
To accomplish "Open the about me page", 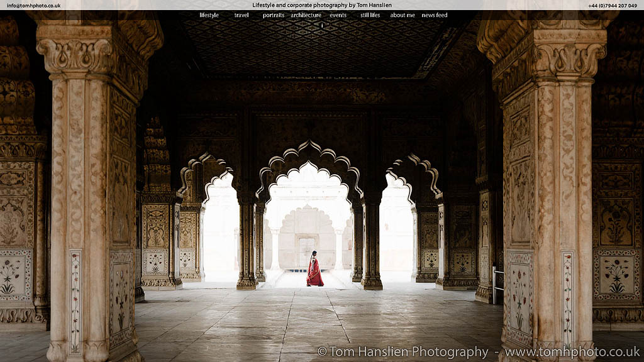I will [402, 15].
